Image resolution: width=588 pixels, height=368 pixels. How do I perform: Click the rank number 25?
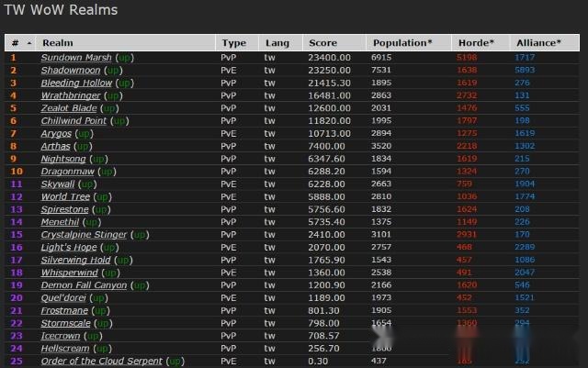(17, 362)
